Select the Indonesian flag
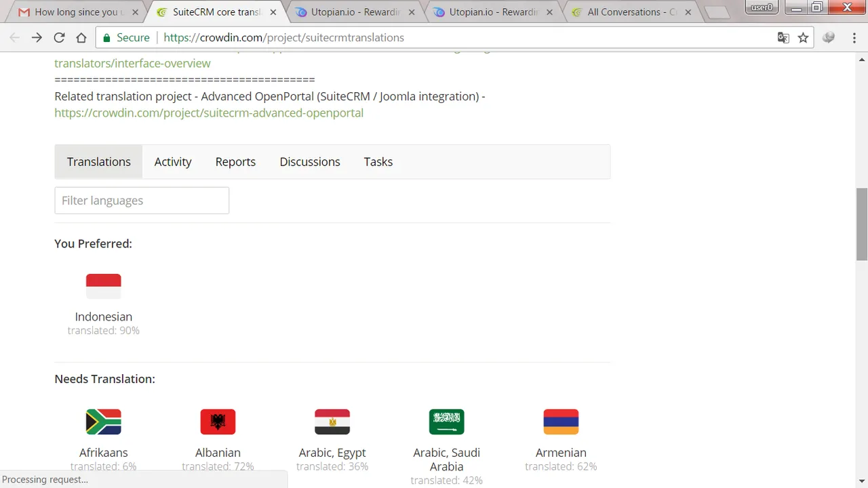The width and height of the screenshot is (868, 488). pos(104,286)
